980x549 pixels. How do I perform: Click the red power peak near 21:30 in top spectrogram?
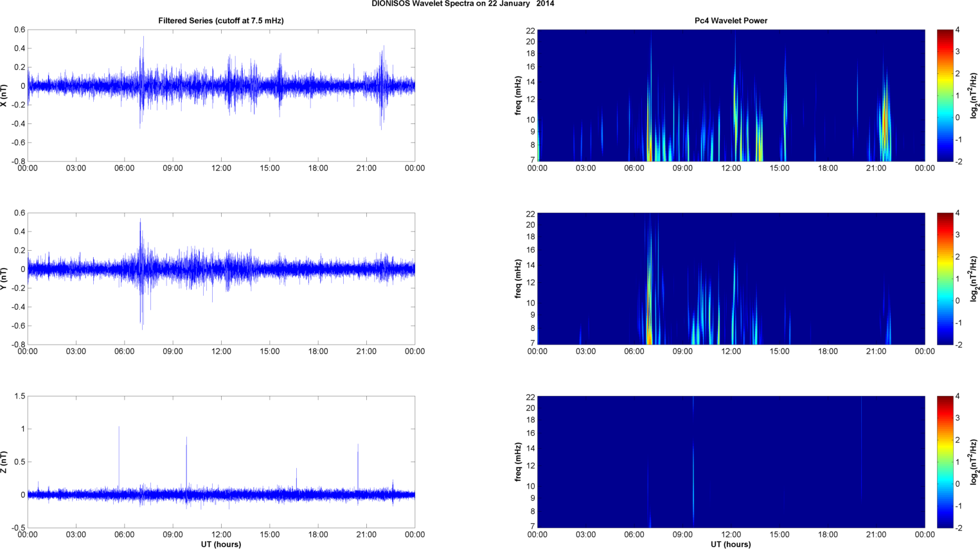(886, 122)
